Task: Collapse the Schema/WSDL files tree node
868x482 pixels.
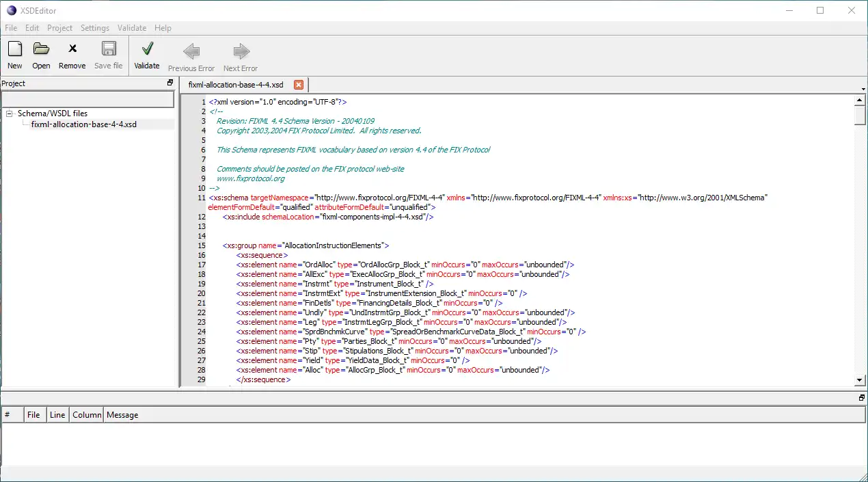Action: (10, 114)
